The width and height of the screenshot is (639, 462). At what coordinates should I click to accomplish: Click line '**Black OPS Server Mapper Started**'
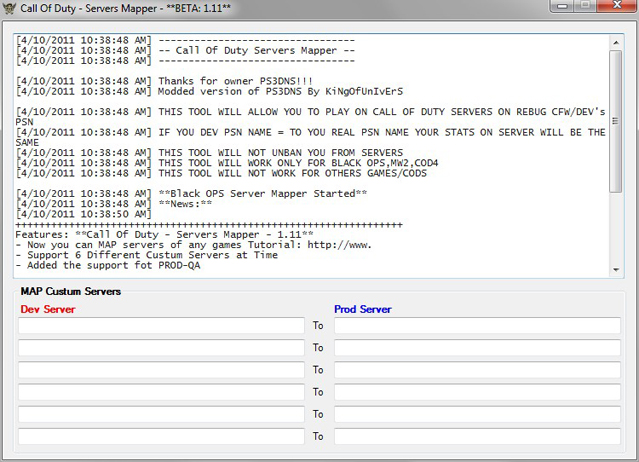tap(262, 194)
